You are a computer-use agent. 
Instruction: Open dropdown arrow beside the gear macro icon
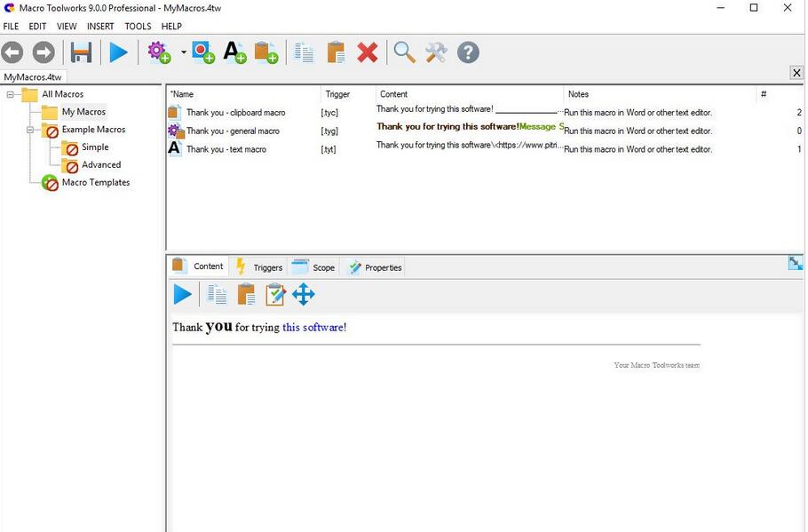[184, 52]
